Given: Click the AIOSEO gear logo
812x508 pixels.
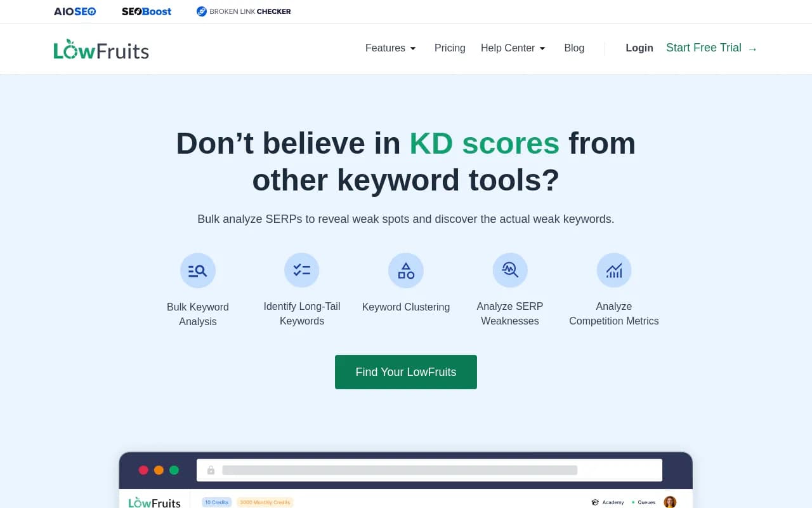Looking at the screenshot, I should pos(91,11).
